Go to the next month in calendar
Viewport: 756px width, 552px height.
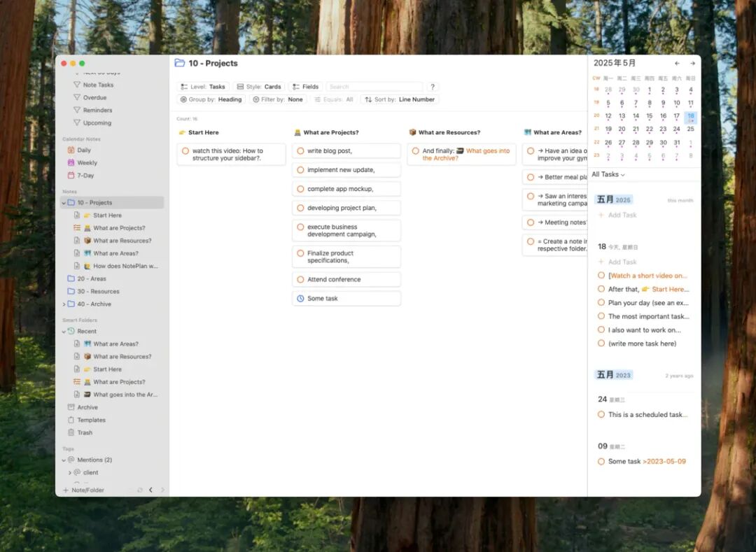click(x=692, y=63)
